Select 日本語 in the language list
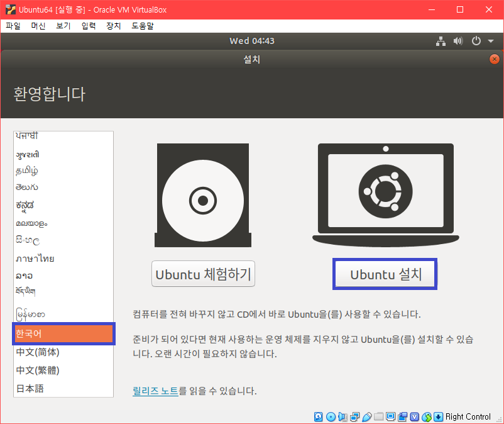The image size is (504, 424). pos(63,388)
